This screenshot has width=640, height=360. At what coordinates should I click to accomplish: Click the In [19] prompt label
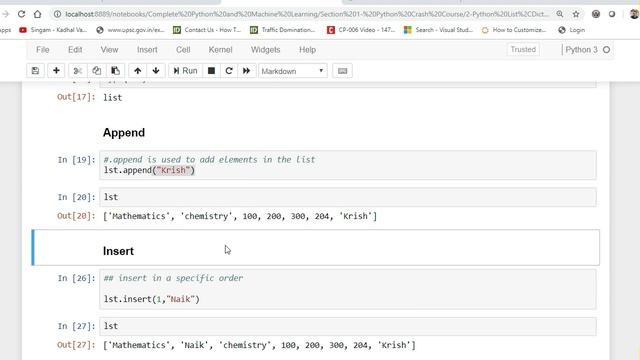(x=76, y=160)
